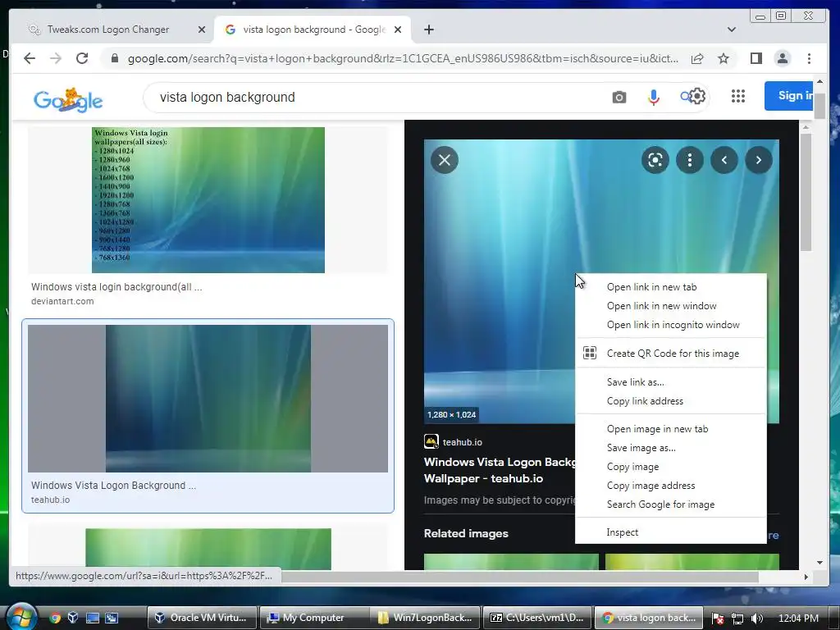Click the page vertical scrollbar thumb
840x630 pixels.
pyautogui.click(x=819, y=106)
